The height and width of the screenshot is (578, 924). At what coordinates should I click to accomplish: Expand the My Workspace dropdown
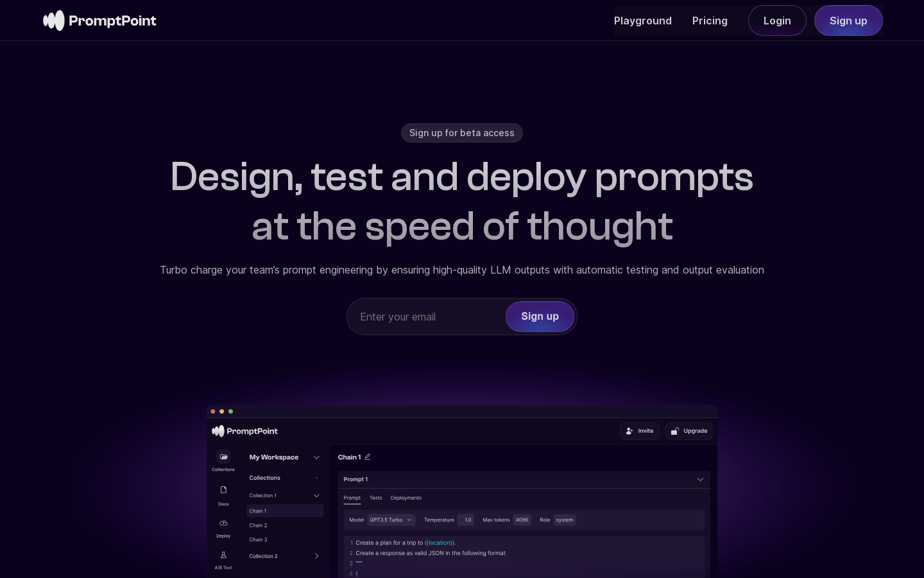click(x=316, y=457)
